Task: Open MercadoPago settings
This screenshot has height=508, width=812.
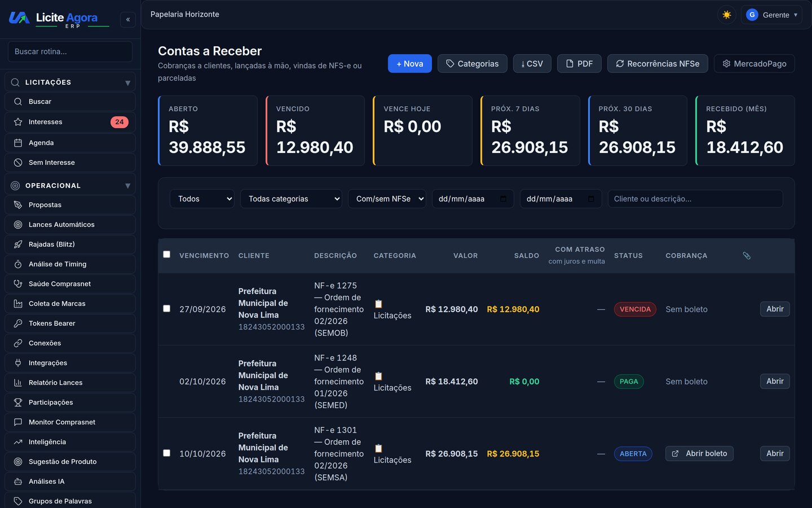Action: coord(754,64)
